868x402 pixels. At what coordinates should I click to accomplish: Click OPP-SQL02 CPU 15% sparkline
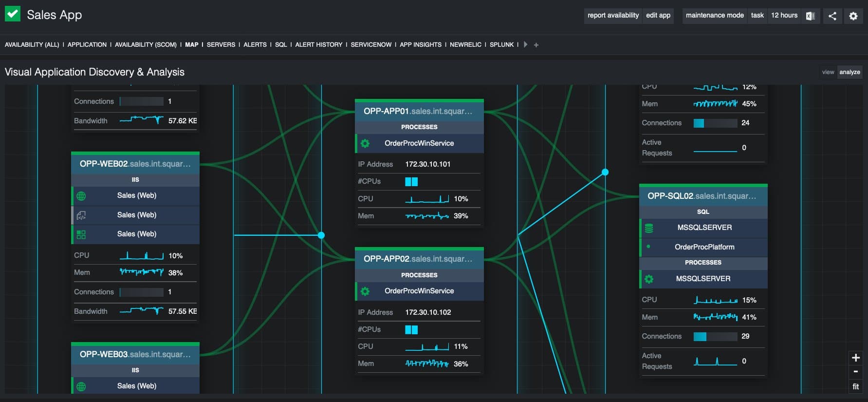point(715,300)
